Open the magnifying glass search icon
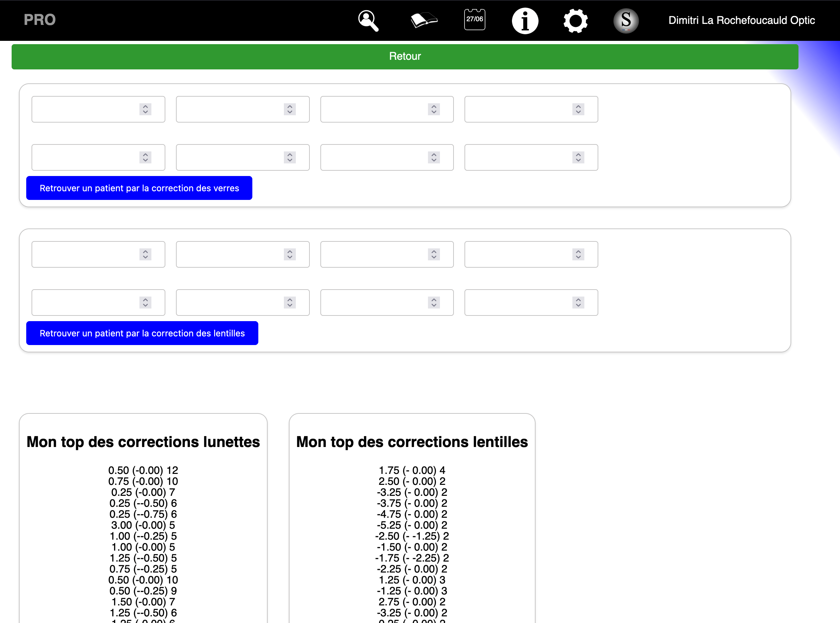 pyautogui.click(x=368, y=21)
